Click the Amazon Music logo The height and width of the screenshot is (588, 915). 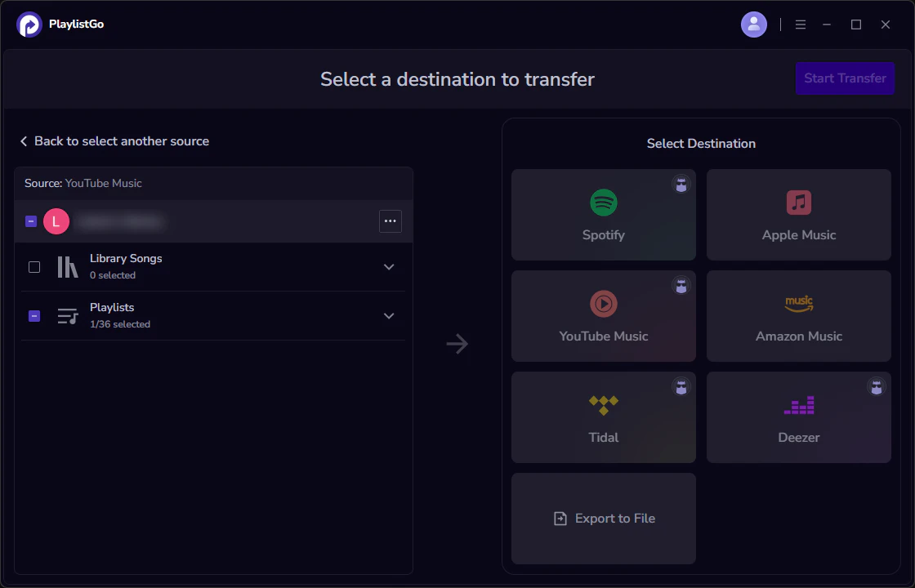click(798, 303)
